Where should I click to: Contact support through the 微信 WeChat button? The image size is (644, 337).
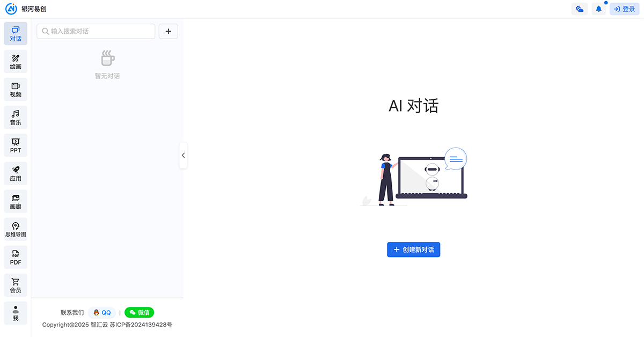(x=139, y=312)
